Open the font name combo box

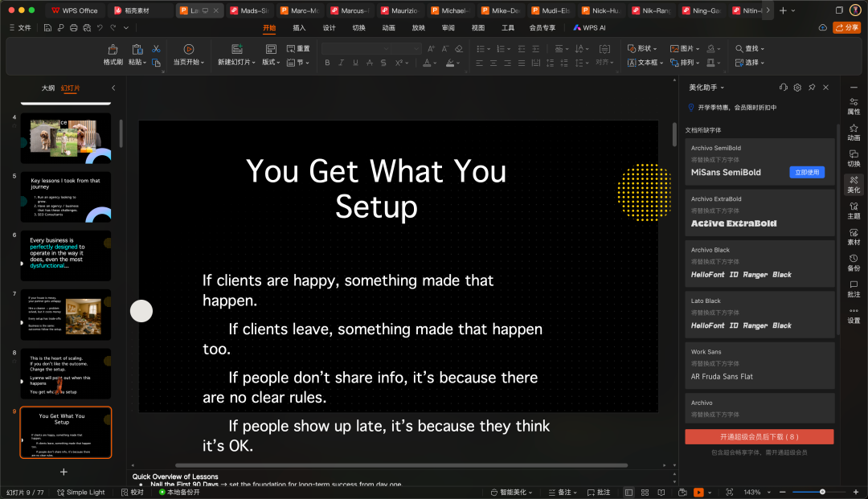pyautogui.click(x=355, y=49)
